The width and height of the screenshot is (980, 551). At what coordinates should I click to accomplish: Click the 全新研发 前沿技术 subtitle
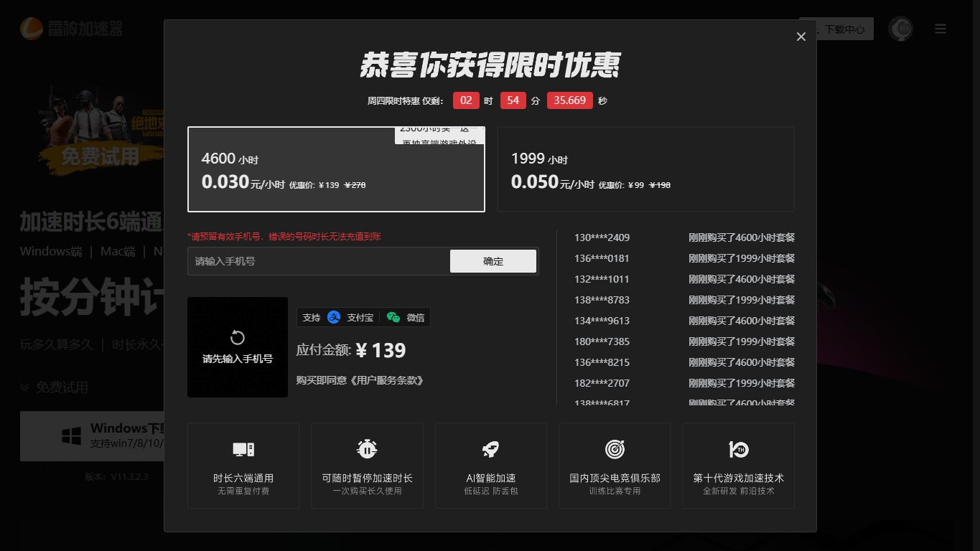(739, 491)
